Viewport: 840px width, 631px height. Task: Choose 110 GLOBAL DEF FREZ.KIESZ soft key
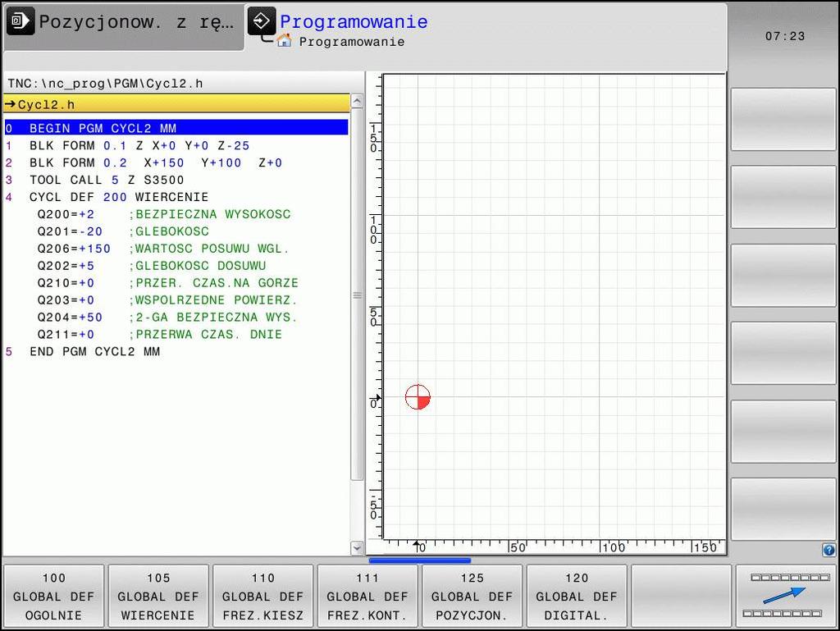(x=263, y=596)
